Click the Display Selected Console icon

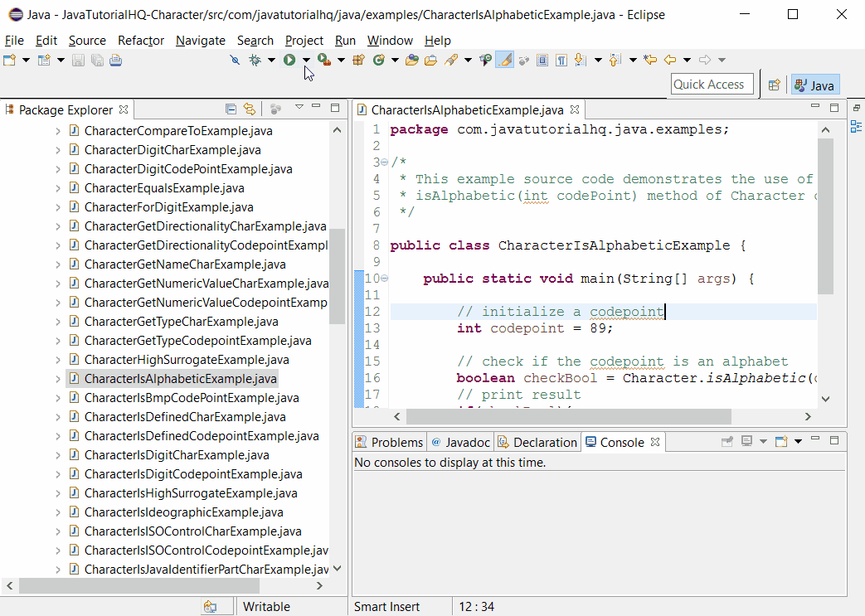747,441
